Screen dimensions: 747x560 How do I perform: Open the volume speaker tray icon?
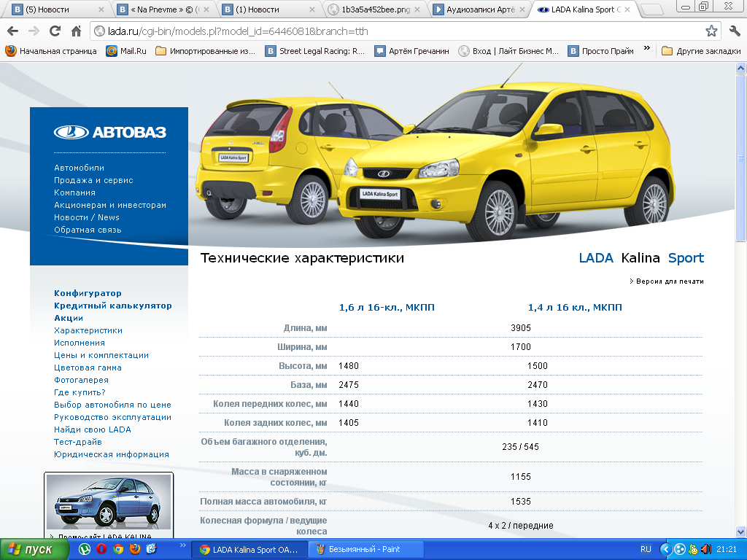(705, 550)
